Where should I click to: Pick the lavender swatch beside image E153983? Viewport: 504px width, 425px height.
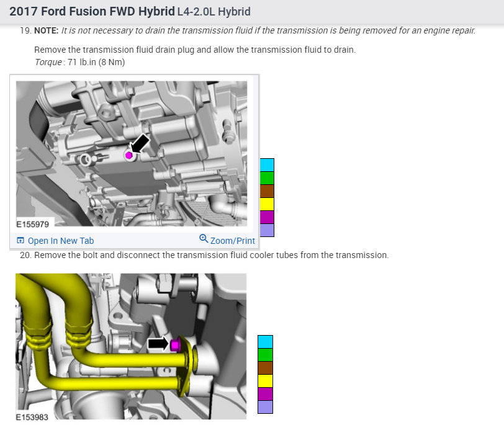[x=265, y=407]
